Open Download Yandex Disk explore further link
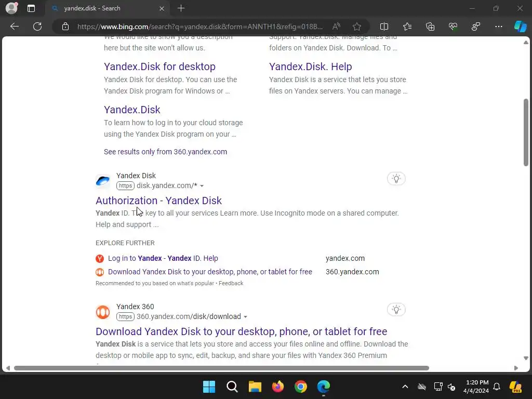This screenshot has width=532, height=399. (210, 272)
